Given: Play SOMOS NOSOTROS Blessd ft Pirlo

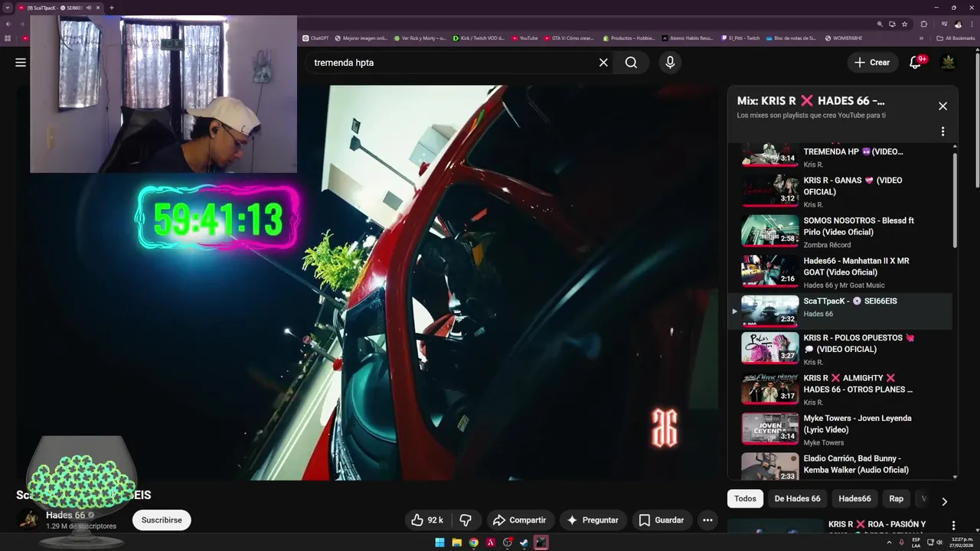Looking at the screenshot, I should (x=840, y=231).
